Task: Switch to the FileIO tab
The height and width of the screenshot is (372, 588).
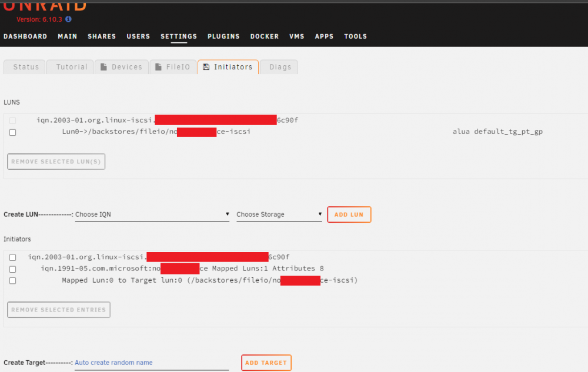Action: pos(173,67)
